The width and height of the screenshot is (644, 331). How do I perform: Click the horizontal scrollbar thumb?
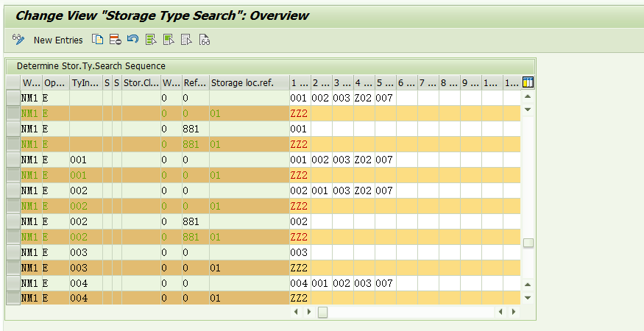322,312
